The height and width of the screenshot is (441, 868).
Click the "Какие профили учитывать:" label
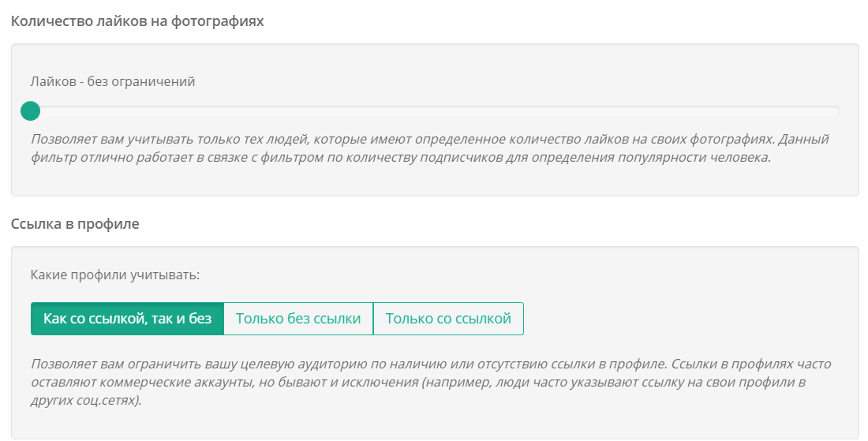pos(115,275)
